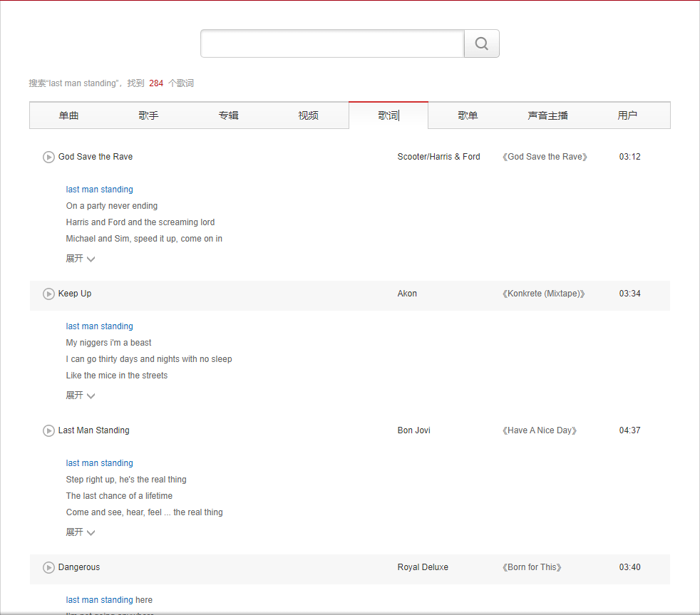The image size is (700, 615).
Task: Expand lyrics under Keep Up
Action: coord(80,396)
